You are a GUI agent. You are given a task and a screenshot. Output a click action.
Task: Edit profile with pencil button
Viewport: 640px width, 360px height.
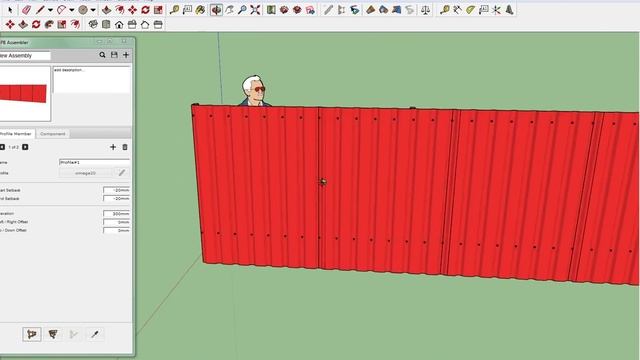[x=122, y=173]
